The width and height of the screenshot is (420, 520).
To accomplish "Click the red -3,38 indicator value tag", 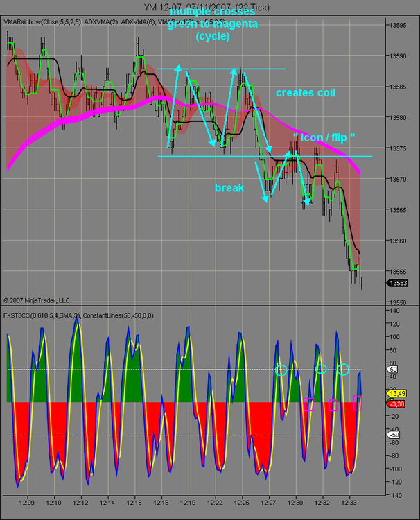I will [x=396, y=404].
